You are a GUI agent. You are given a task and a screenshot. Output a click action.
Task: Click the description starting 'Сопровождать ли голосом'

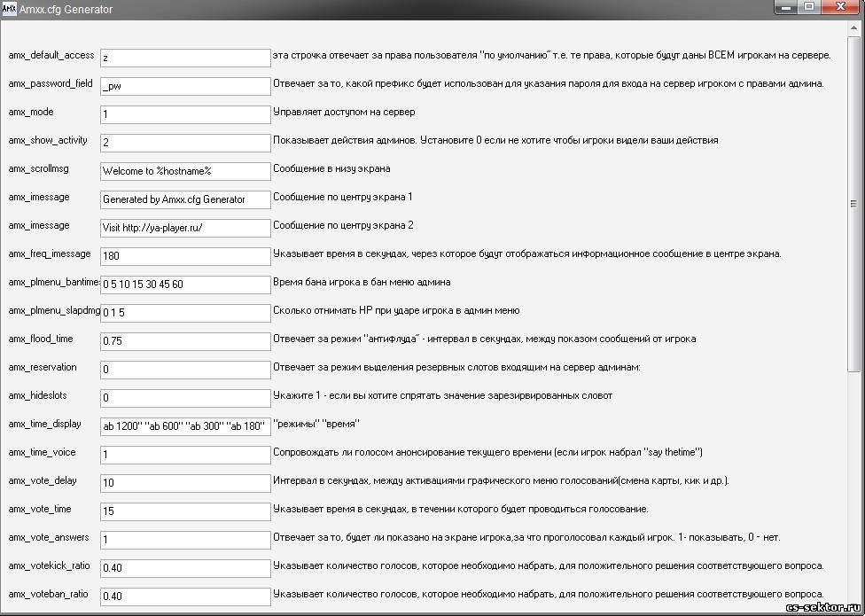pos(487,452)
